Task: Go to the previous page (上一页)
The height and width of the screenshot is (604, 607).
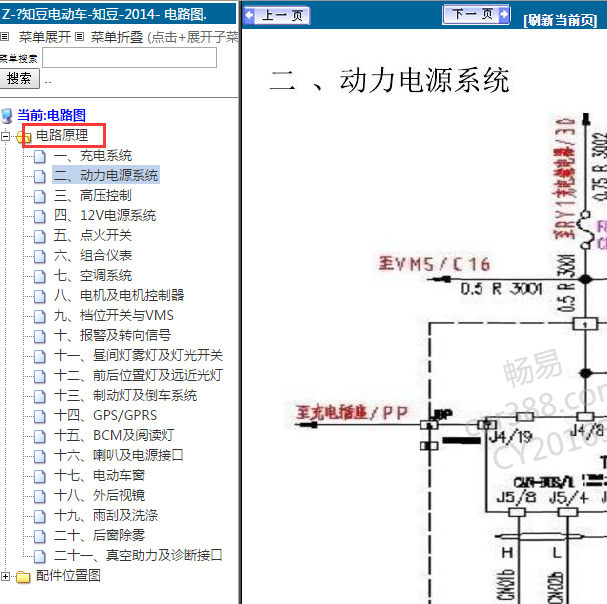Action: 277,15
